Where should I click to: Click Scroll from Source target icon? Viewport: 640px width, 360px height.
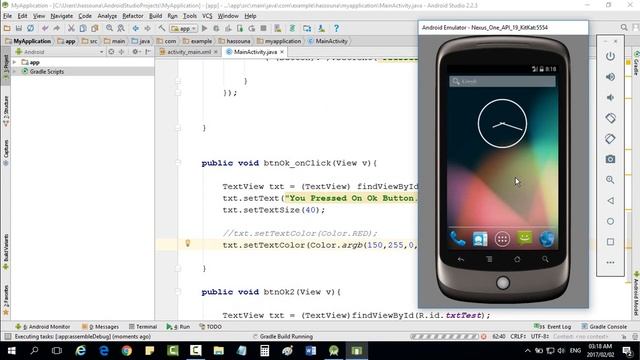(x=111, y=52)
